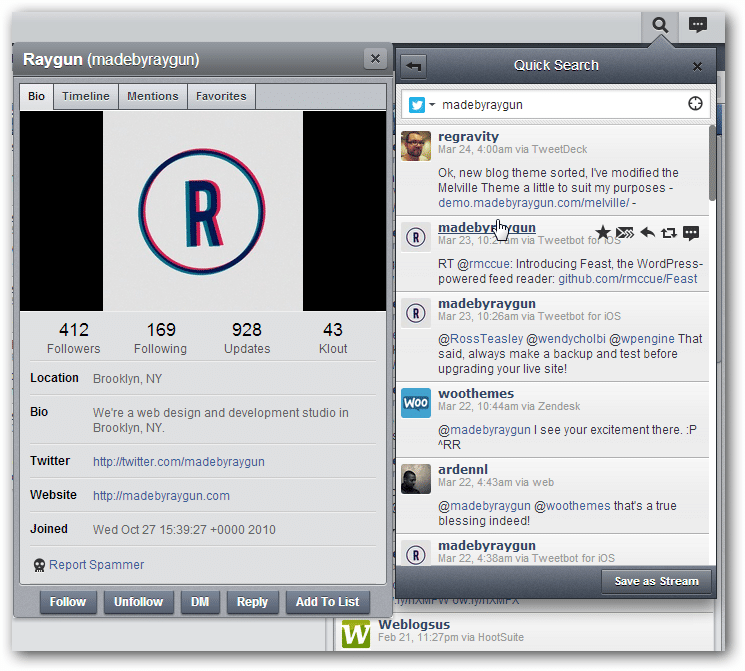
Task: Go back using Quick Search arrow button
Action: [x=414, y=66]
